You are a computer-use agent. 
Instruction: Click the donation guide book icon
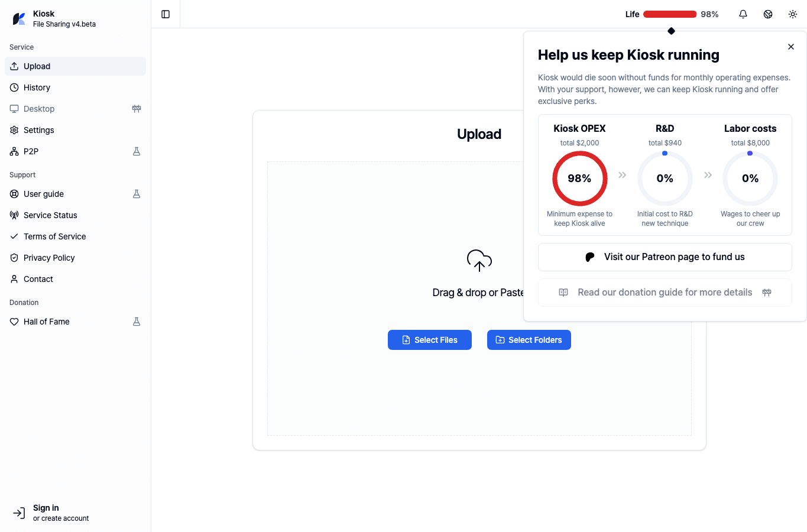(563, 293)
